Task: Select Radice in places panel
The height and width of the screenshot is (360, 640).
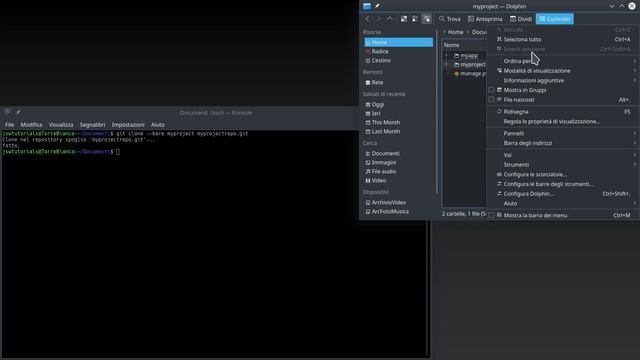Action: coord(398,51)
